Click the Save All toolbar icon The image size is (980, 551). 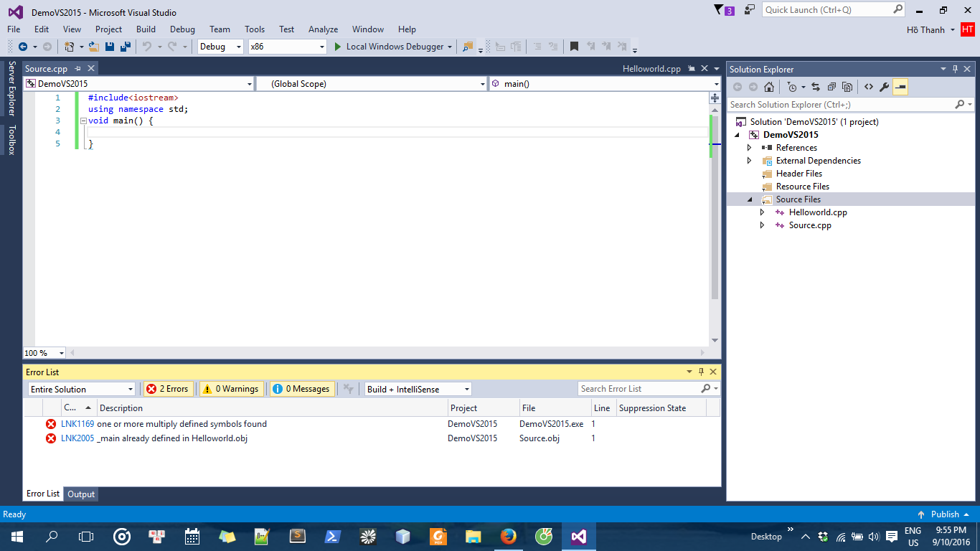click(x=126, y=47)
